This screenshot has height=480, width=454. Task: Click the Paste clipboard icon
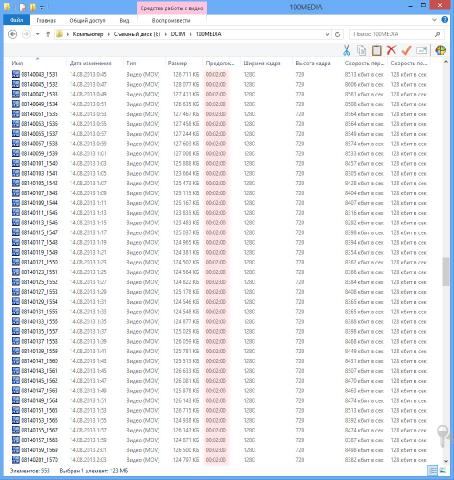[376, 51]
